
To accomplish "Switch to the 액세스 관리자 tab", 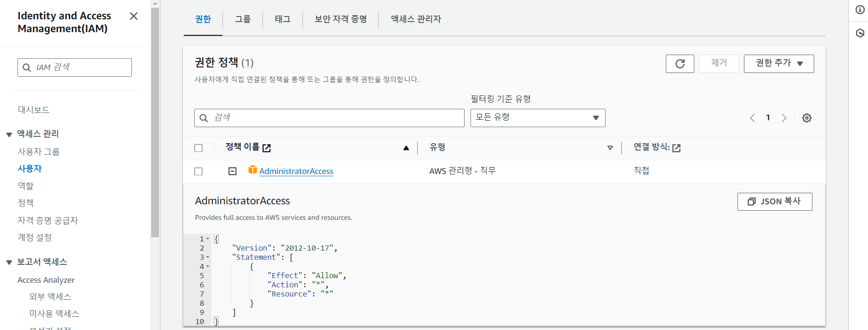I will click(x=416, y=19).
